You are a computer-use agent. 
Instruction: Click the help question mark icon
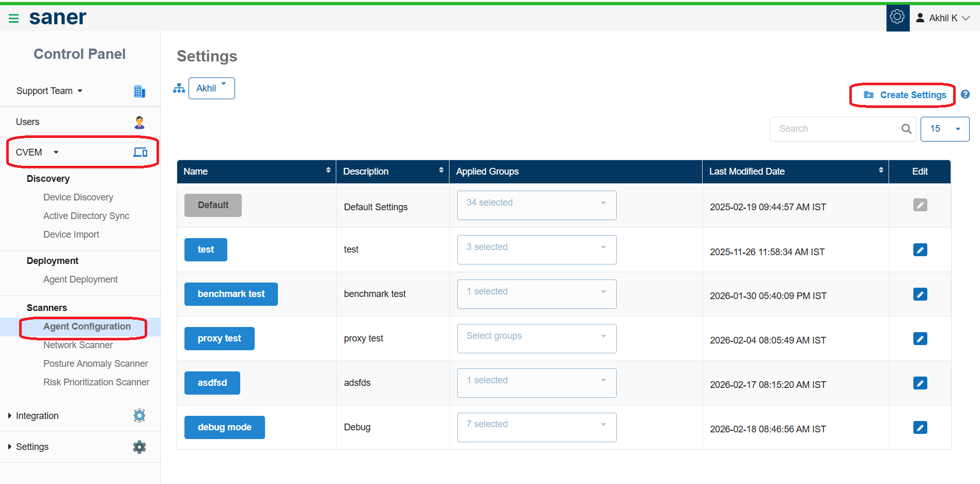click(x=965, y=95)
